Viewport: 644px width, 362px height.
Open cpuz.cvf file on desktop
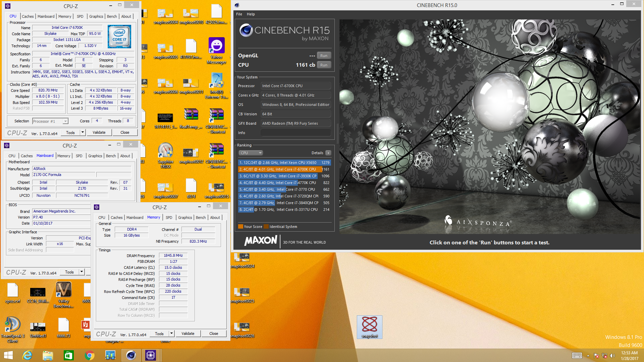pos(13,293)
